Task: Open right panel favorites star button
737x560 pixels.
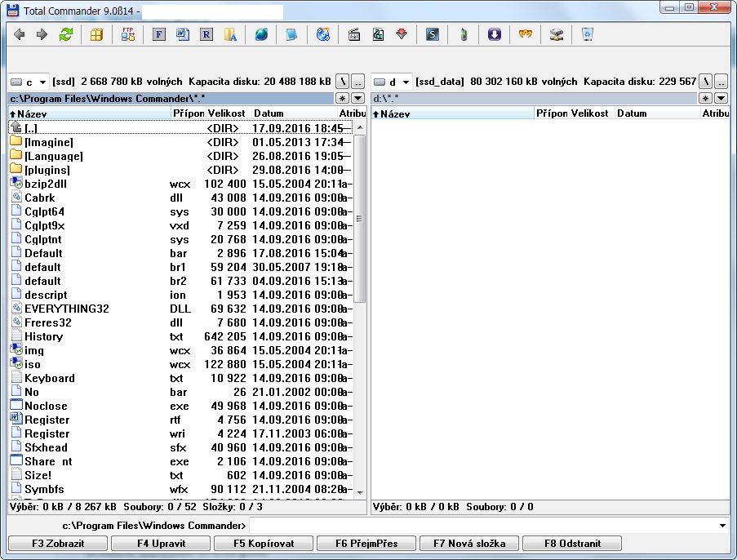Action: pyautogui.click(x=705, y=98)
